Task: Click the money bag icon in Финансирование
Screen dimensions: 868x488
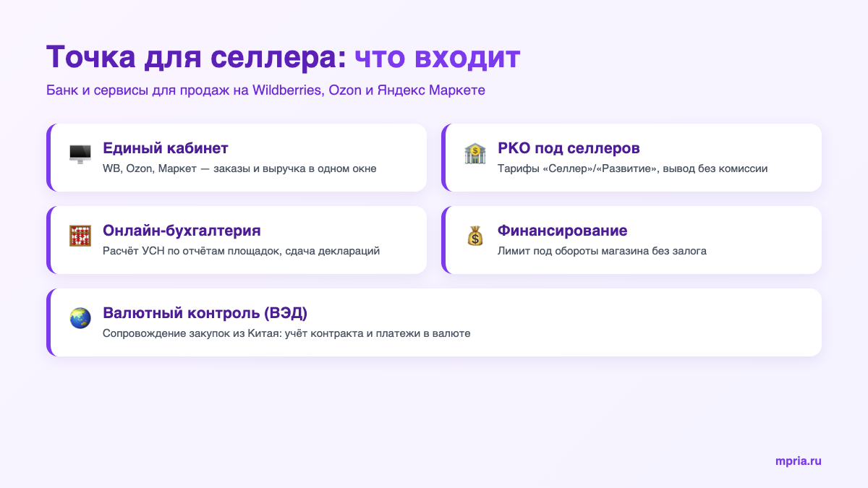Action: click(x=475, y=236)
